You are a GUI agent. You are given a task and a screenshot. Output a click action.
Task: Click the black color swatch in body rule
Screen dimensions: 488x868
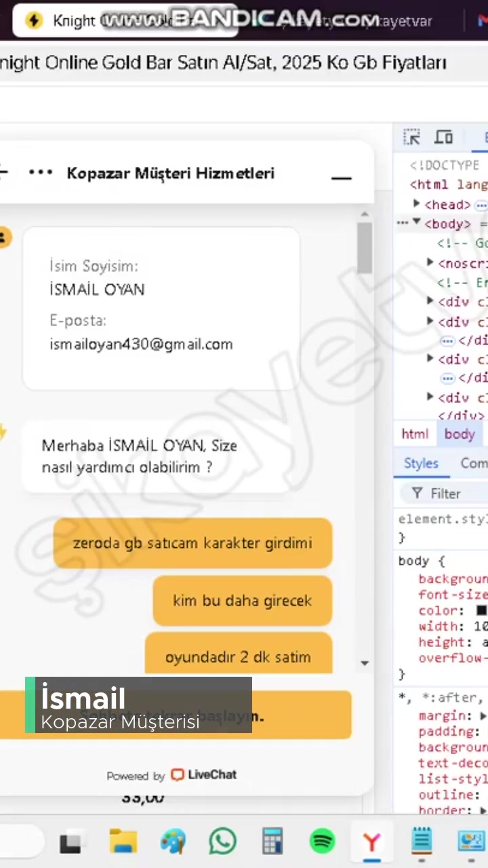tap(482, 611)
